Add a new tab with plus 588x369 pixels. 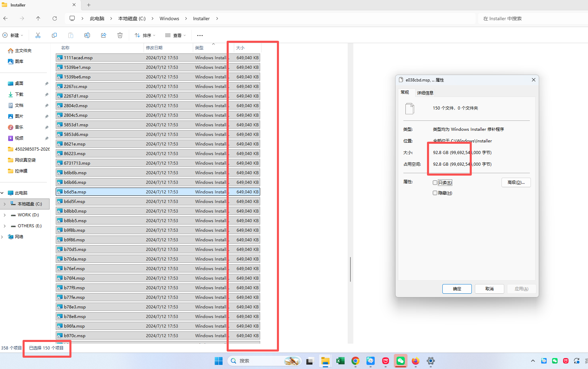89,5
